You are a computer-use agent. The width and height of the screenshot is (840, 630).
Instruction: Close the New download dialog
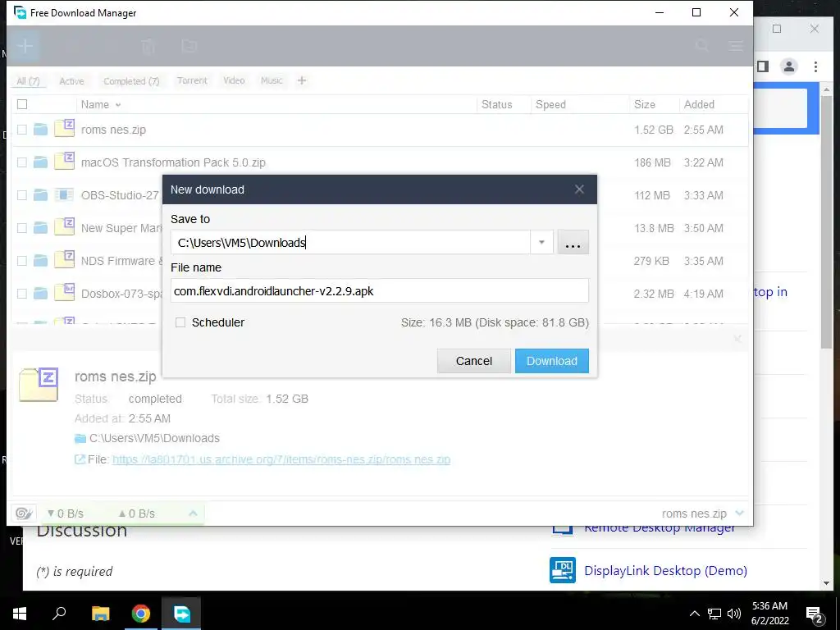579,189
